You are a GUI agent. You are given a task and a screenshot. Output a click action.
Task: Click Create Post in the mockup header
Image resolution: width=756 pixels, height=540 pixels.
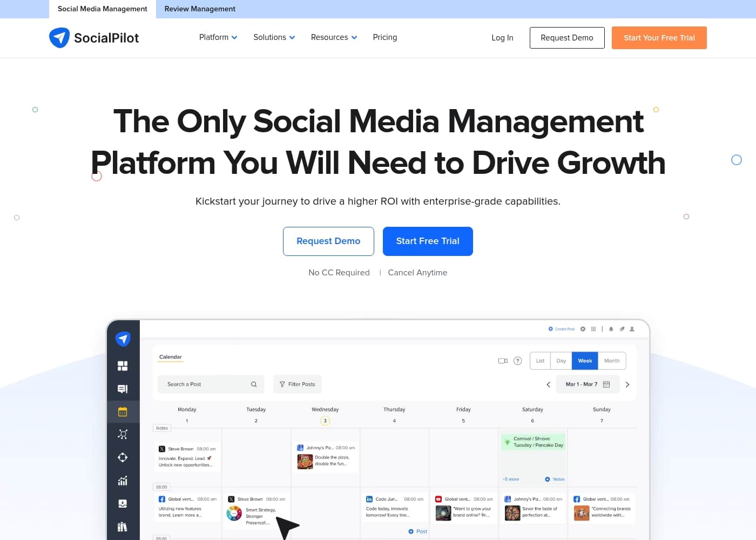pos(562,329)
